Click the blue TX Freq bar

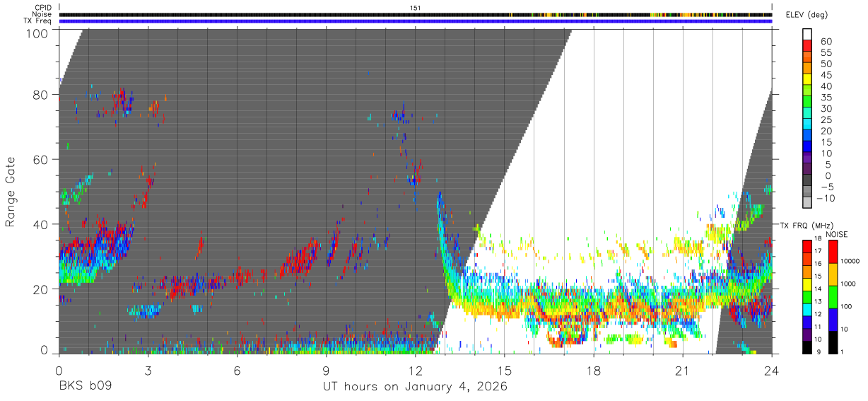pyautogui.click(x=416, y=21)
